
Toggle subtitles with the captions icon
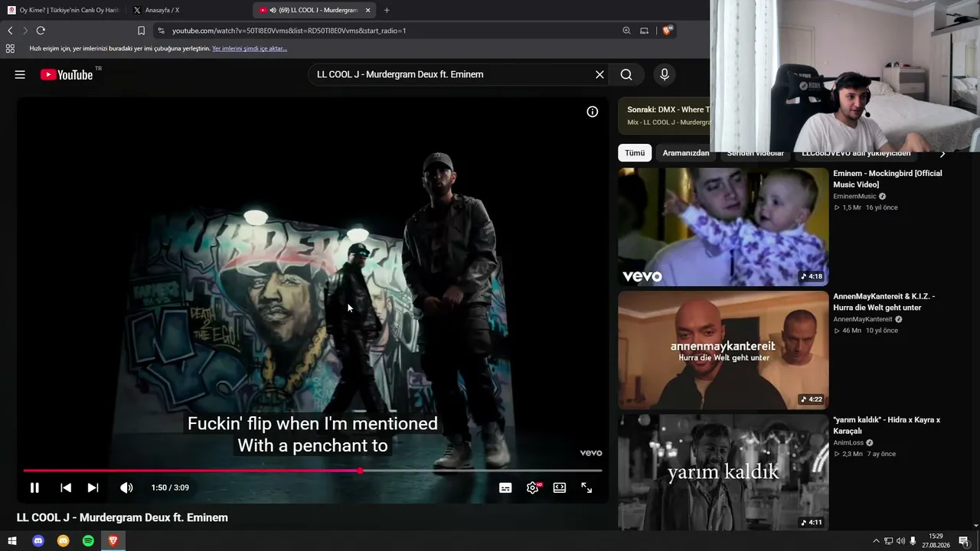tap(505, 487)
